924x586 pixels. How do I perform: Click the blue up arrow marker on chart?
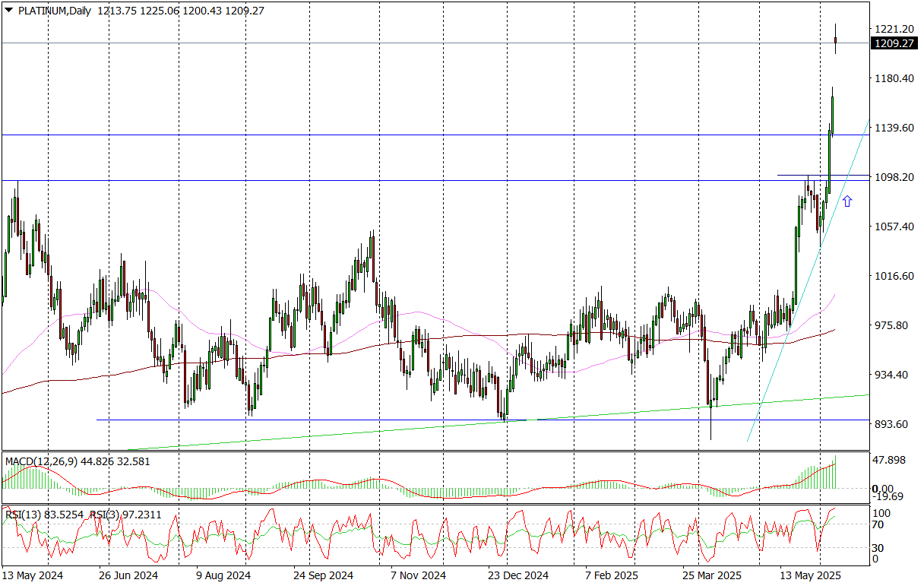(x=847, y=201)
